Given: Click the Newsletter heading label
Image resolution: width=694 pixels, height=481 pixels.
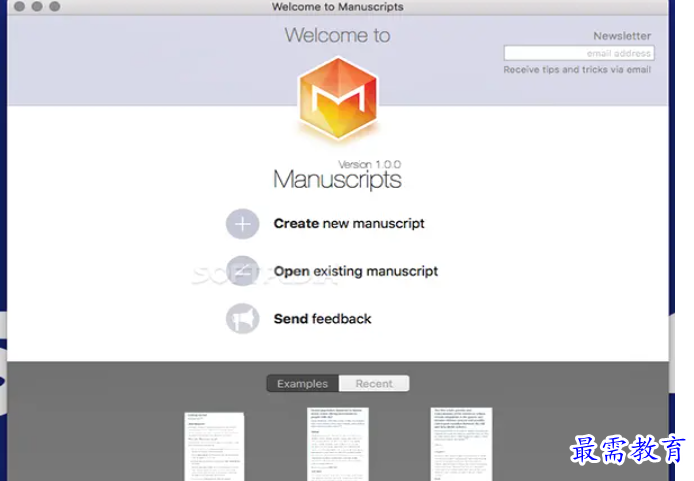Looking at the screenshot, I should pyautogui.click(x=622, y=36).
